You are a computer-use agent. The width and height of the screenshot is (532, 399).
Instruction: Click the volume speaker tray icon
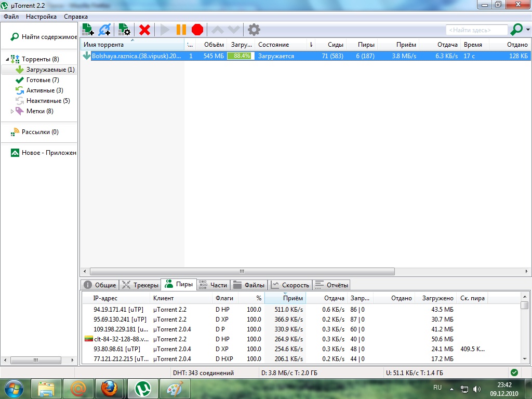[x=477, y=389]
